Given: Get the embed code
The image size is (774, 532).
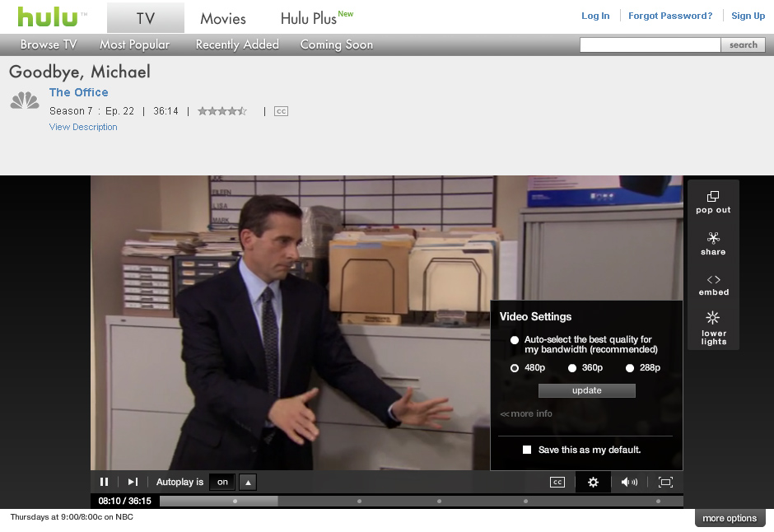Looking at the screenshot, I should tap(713, 285).
